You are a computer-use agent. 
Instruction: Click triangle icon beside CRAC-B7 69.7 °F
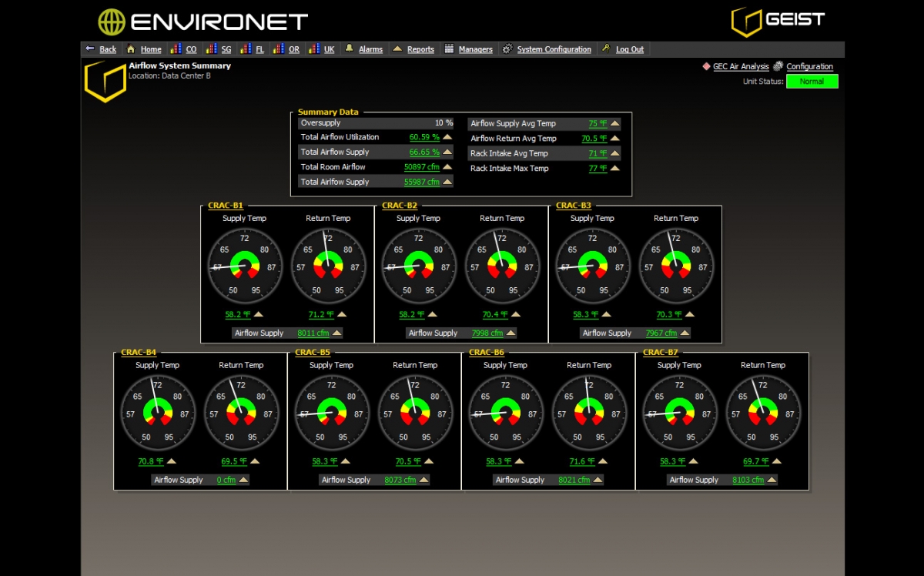(777, 461)
